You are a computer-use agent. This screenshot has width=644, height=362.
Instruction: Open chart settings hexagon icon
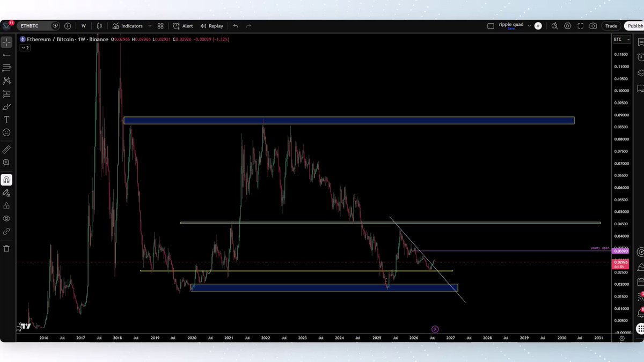[567, 26]
